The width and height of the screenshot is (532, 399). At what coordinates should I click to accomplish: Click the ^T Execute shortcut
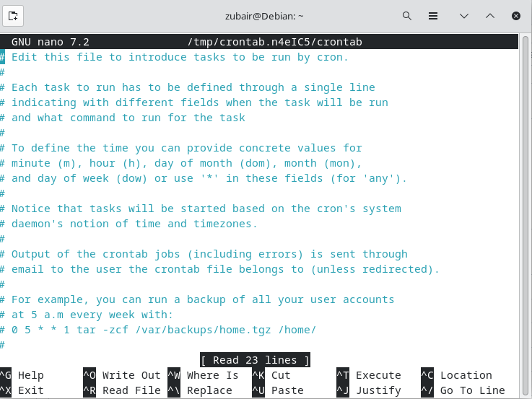[x=369, y=375]
